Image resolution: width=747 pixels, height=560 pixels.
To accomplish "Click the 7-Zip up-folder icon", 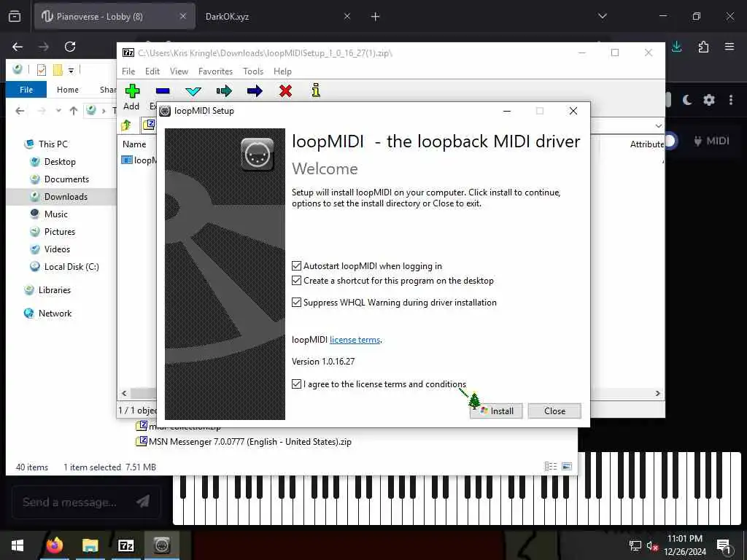I will [126, 125].
